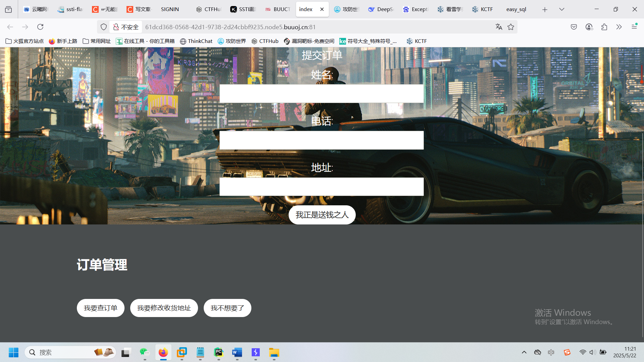Open Wi-Fi network settings in tray
Viewport: 644px width, 362px height.
[583, 352]
